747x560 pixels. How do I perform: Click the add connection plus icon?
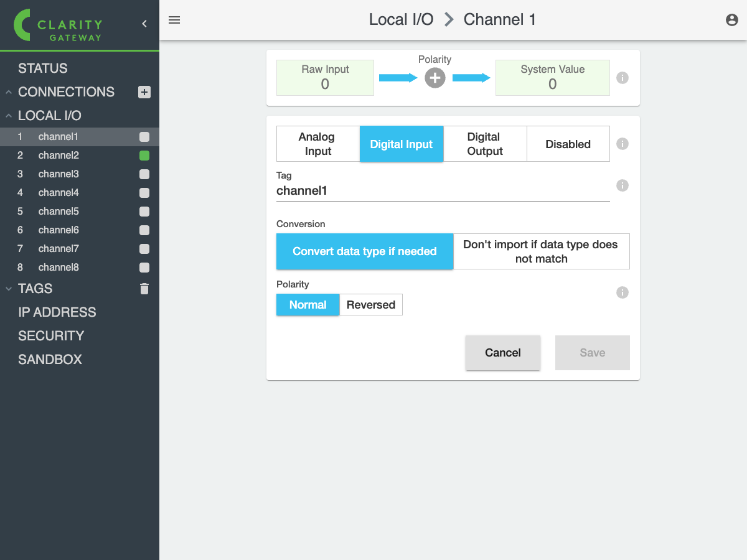[144, 92]
